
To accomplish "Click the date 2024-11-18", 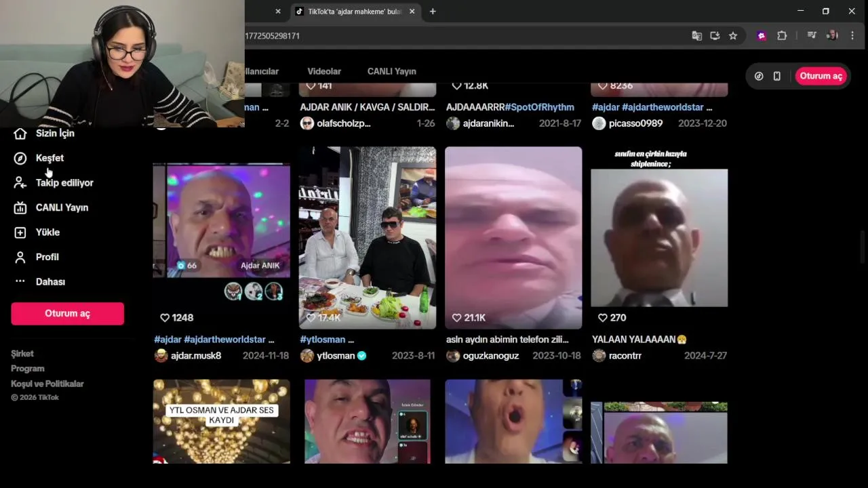I will (266, 356).
